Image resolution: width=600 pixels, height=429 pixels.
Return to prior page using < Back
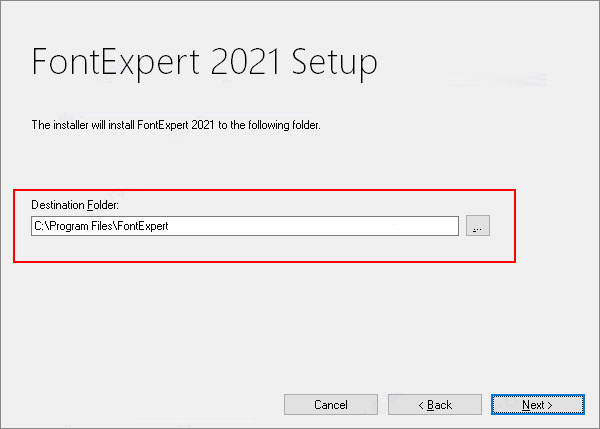pyautogui.click(x=435, y=405)
